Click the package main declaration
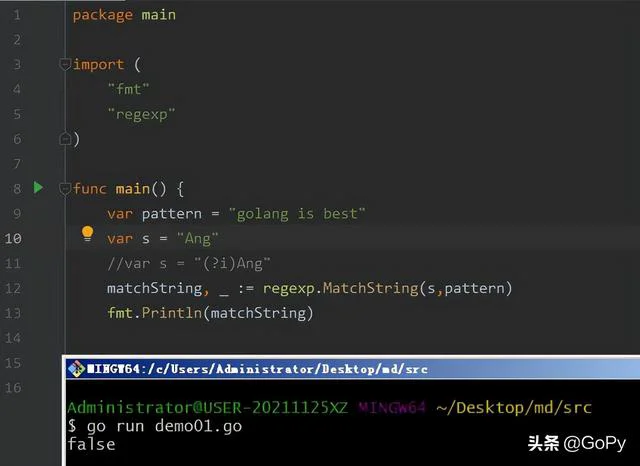 [124, 15]
